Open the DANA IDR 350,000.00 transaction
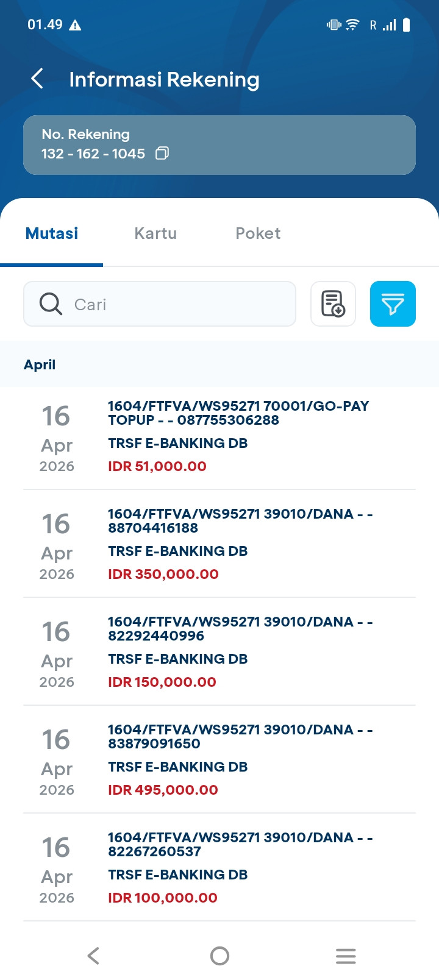Viewport: 439px width, 980px height. pyautogui.click(x=220, y=544)
